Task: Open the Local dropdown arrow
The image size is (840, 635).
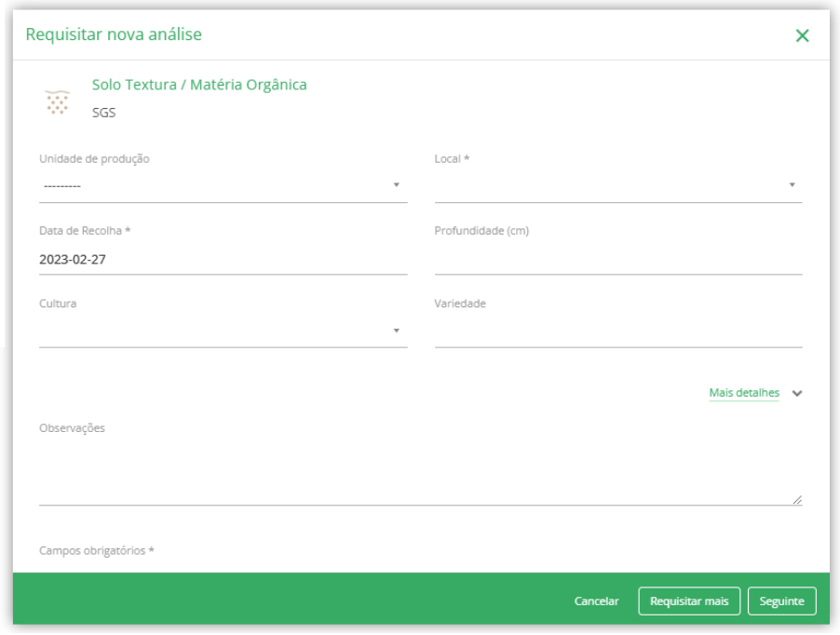Action: 792,185
